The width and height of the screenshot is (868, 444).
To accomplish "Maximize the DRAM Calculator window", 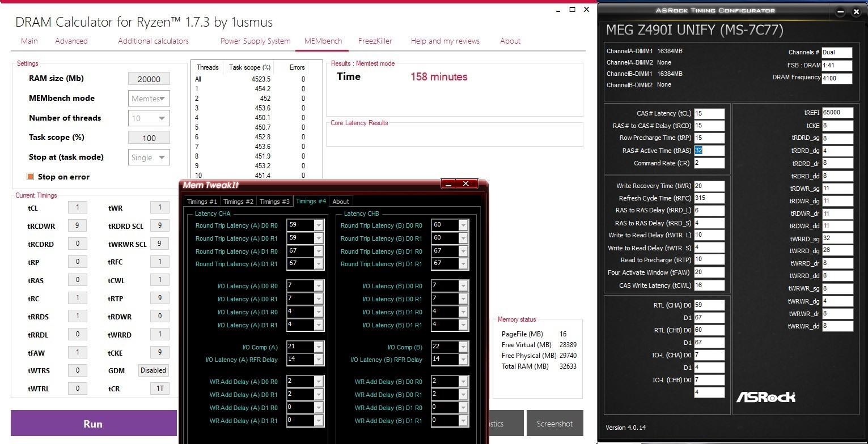I will point(573,10).
